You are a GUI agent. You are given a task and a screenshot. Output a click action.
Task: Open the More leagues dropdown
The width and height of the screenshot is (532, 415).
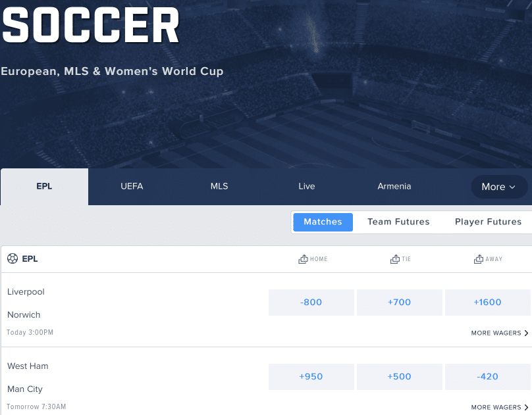point(498,187)
